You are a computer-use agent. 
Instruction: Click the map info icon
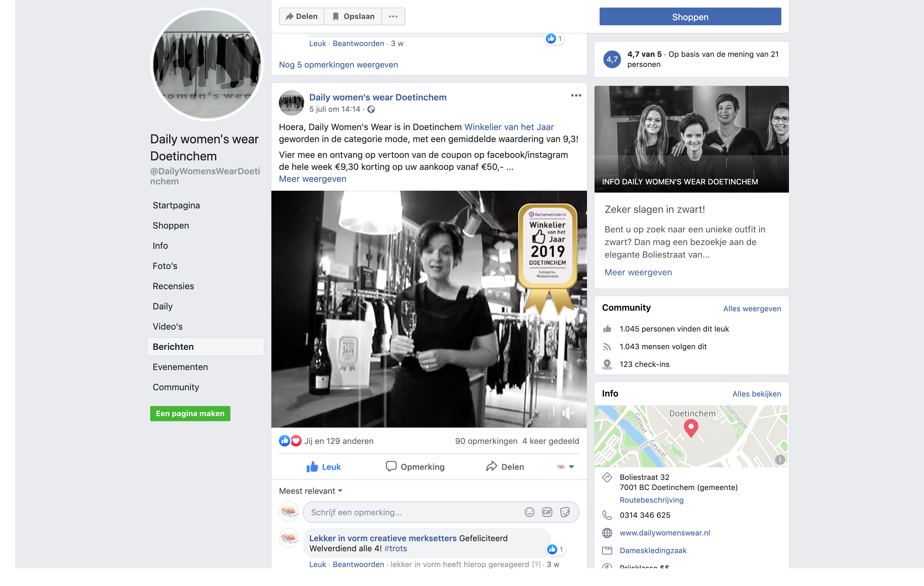pyautogui.click(x=779, y=460)
